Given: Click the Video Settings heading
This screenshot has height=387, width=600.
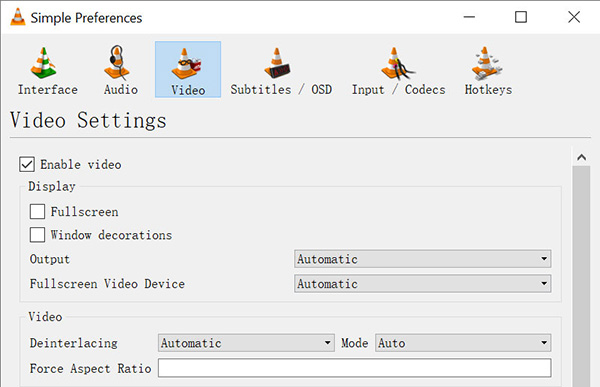Looking at the screenshot, I should coord(88,120).
